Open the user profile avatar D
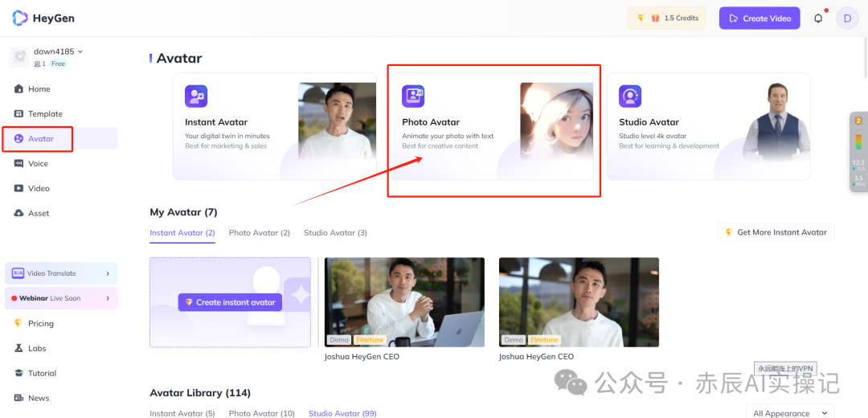Image resolution: width=868 pixels, height=418 pixels. tap(847, 18)
